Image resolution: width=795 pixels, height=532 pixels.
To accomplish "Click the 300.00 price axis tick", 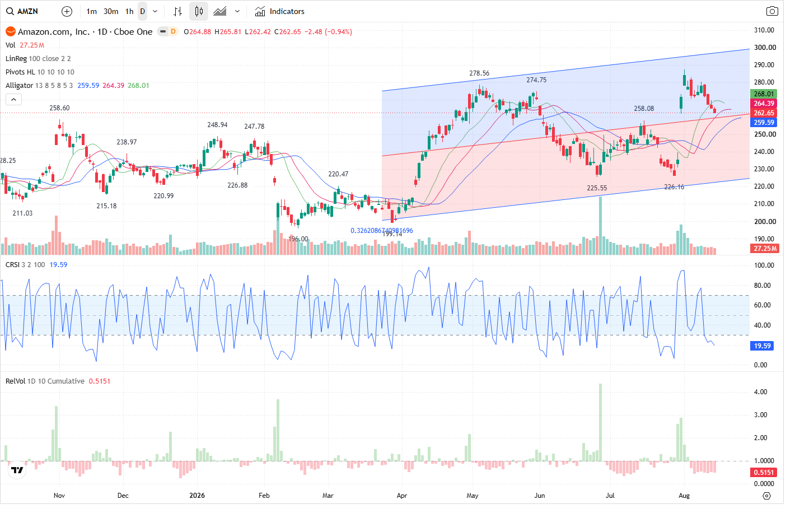I will (x=765, y=48).
